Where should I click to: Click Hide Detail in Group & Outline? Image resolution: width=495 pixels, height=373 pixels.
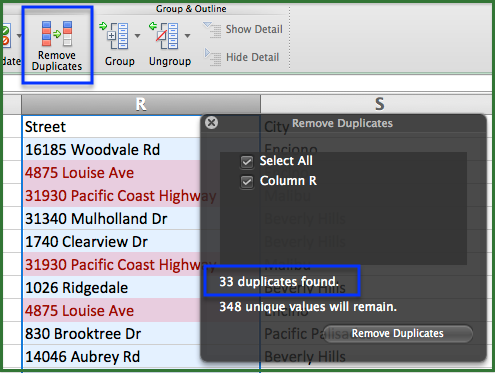[x=242, y=57]
